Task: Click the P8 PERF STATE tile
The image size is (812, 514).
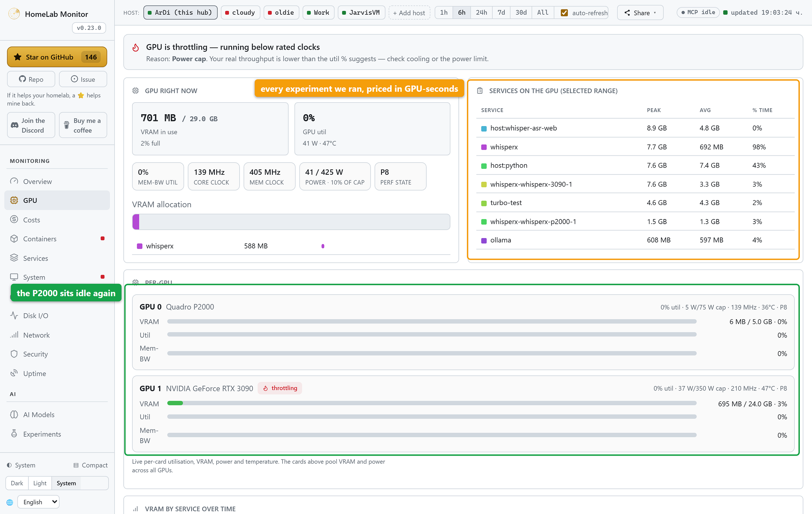Action: [x=400, y=176]
